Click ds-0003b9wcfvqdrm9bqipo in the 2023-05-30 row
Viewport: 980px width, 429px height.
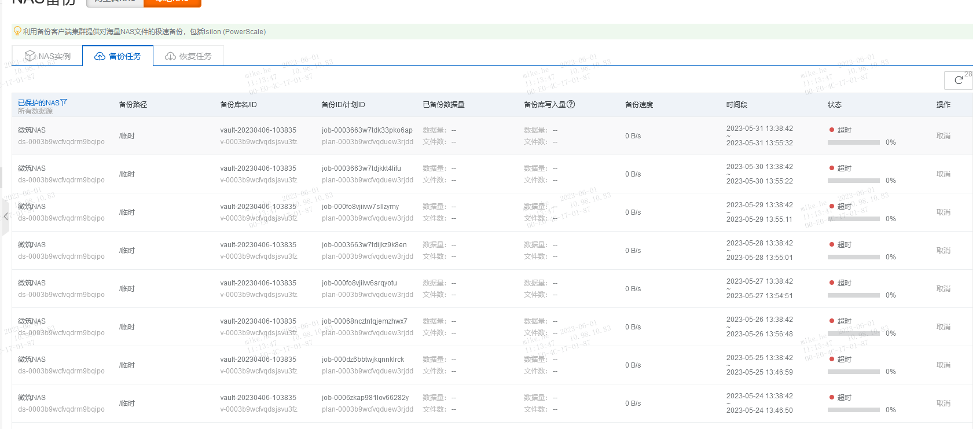[x=61, y=180]
